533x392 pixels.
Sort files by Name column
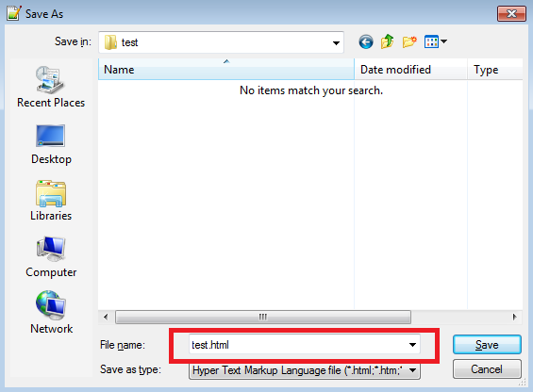(x=226, y=70)
